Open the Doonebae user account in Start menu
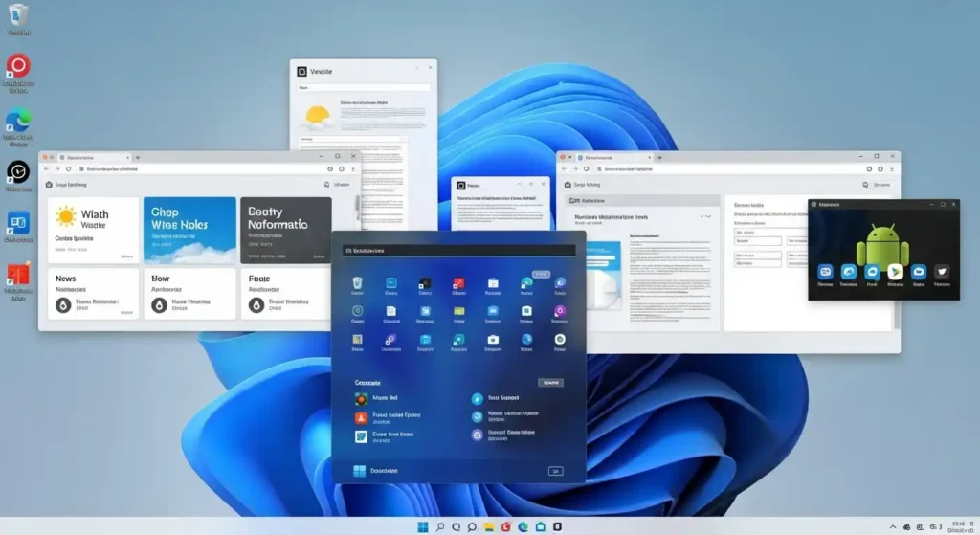 pos(375,471)
